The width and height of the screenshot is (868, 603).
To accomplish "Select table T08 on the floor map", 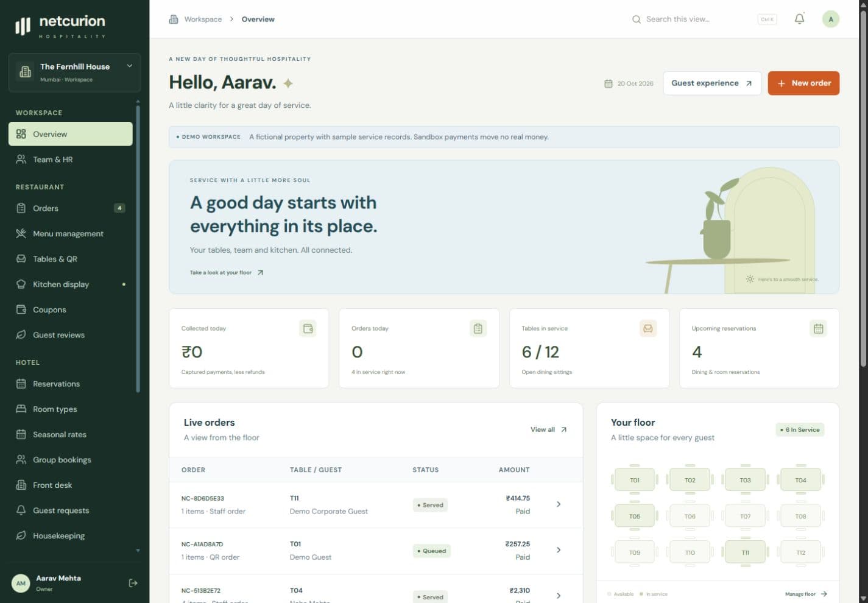I will point(800,516).
